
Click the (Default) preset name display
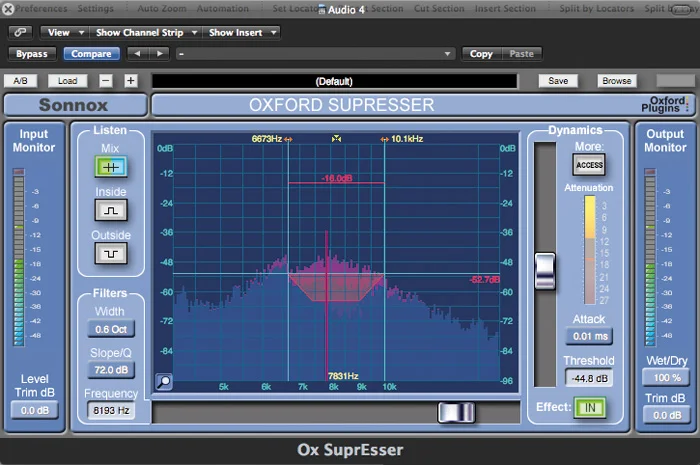click(x=334, y=81)
